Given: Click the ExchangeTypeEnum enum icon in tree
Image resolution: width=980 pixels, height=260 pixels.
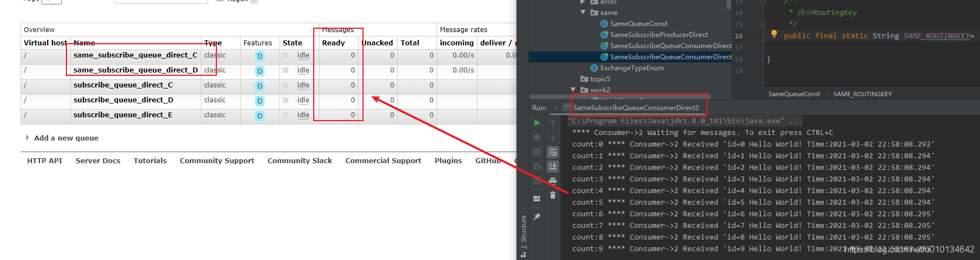Looking at the screenshot, I should point(594,68).
